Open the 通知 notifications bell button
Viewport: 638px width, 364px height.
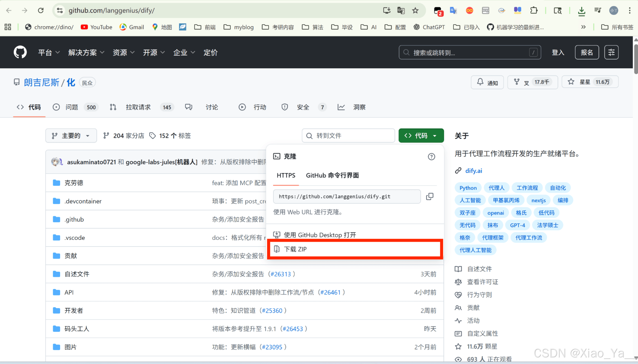[x=487, y=82]
